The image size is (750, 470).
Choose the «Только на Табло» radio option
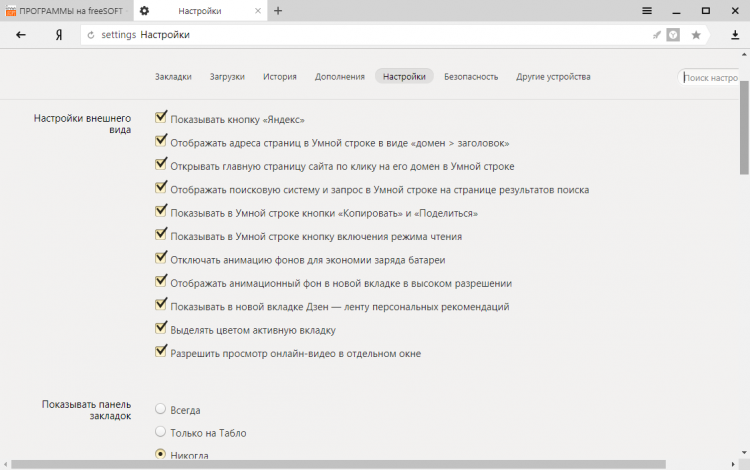tap(160, 432)
